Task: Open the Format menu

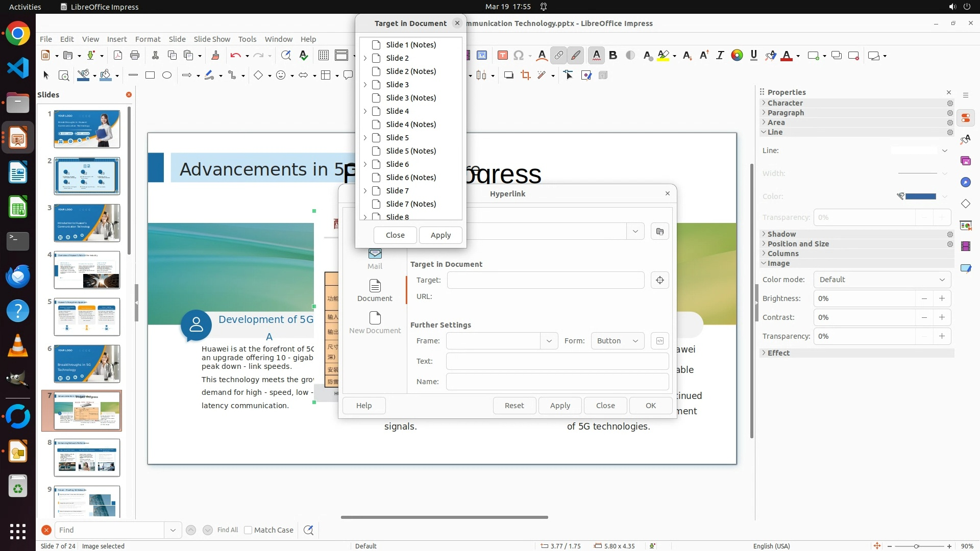Action: pos(148,39)
